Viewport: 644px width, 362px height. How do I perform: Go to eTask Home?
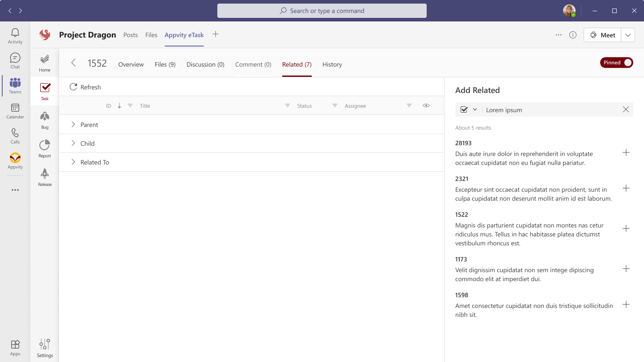[x=44, y=62]
